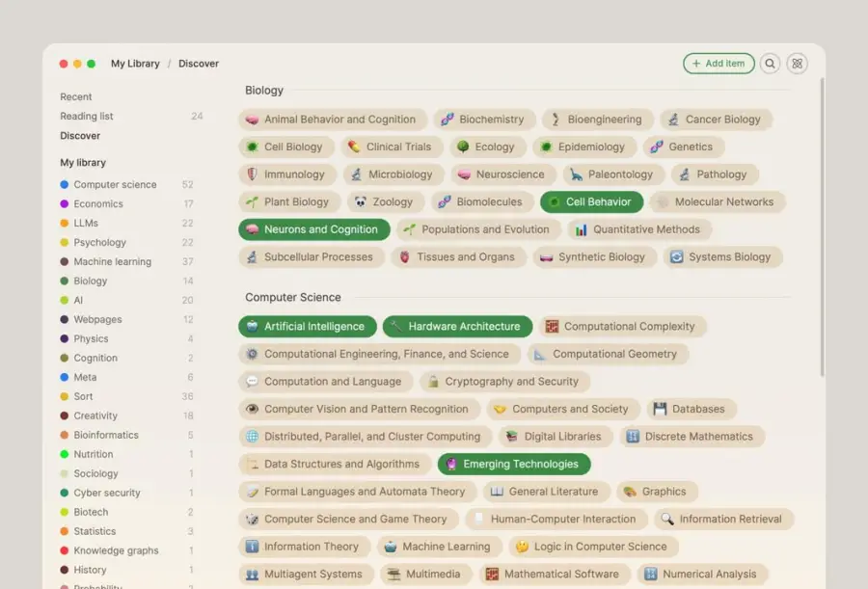Click the ruler icon on Computational Geometry
This screenshot has height=589, width=868.
(540, 355)
